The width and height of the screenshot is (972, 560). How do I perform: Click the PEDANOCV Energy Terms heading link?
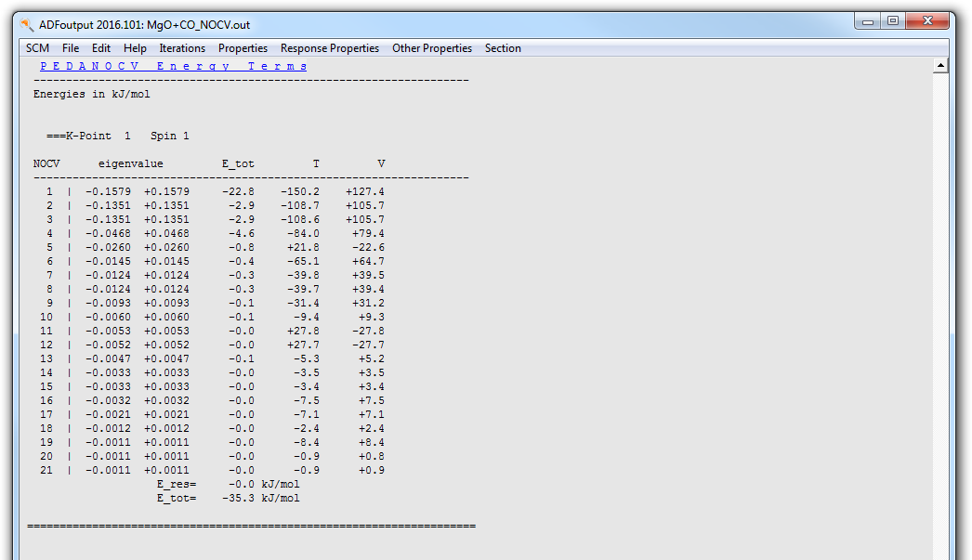pos(174,66)
